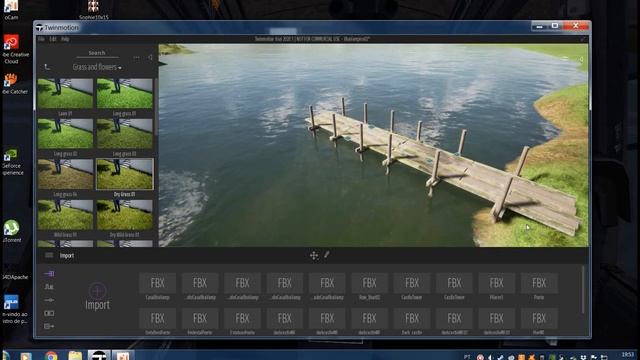Collapse the left library panel arrow
640x360 pixels.
[x=151, y=58]
